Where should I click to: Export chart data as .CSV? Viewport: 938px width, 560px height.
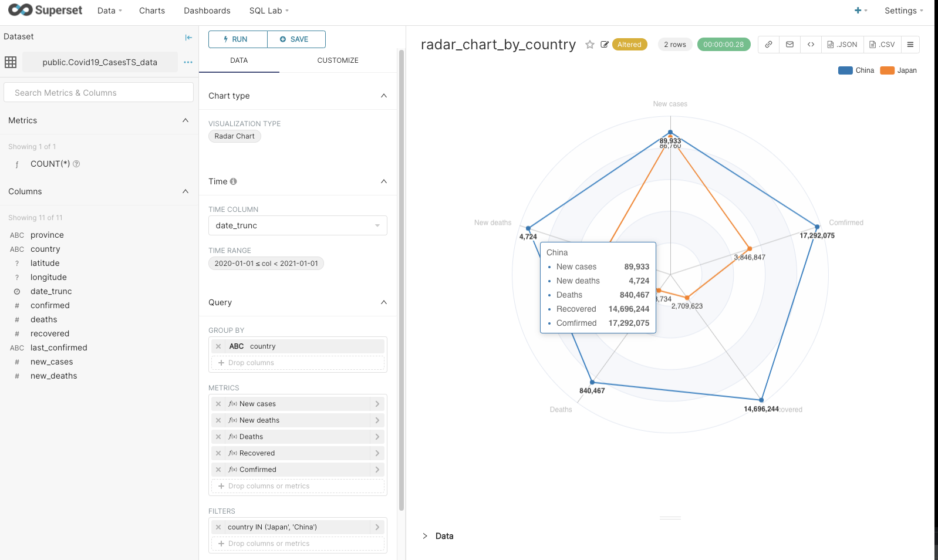882,45
